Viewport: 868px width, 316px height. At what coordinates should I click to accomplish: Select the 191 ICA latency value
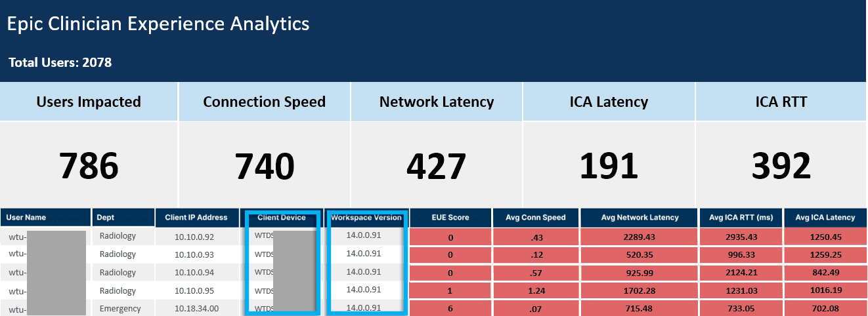(x=609, y=166)
